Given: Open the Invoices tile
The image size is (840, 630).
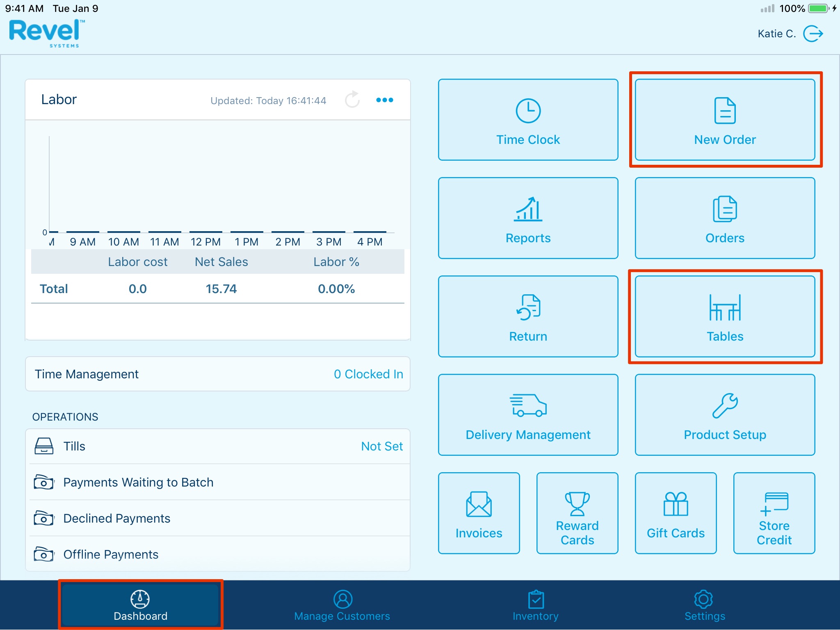Looking at the screenshot, I should coord(479,513).
